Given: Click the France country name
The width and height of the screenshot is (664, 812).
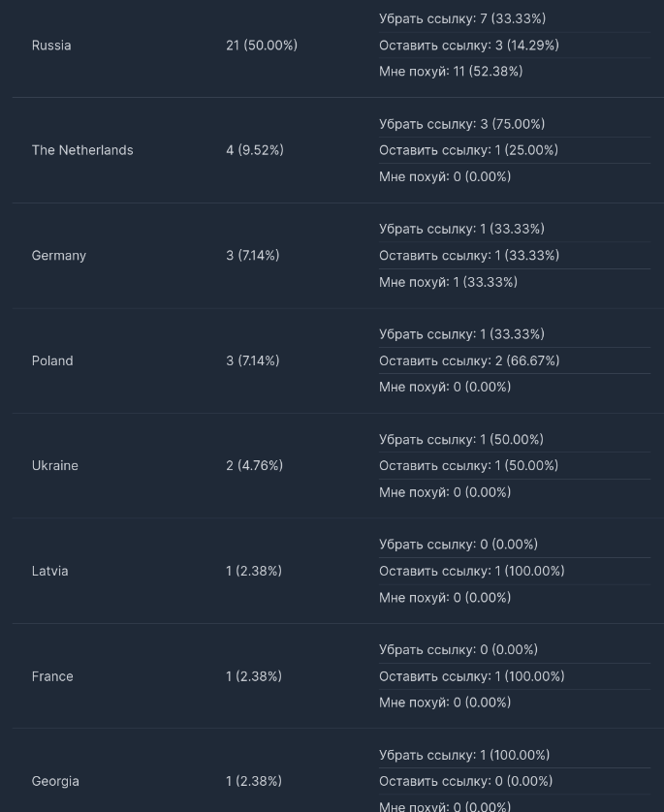Looking at the screenshot, I should click(52, 676).
